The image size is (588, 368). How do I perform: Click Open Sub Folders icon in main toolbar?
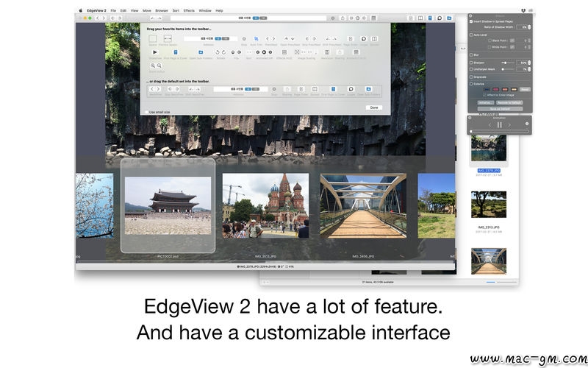pyautogui.click(x=449, y=18)
